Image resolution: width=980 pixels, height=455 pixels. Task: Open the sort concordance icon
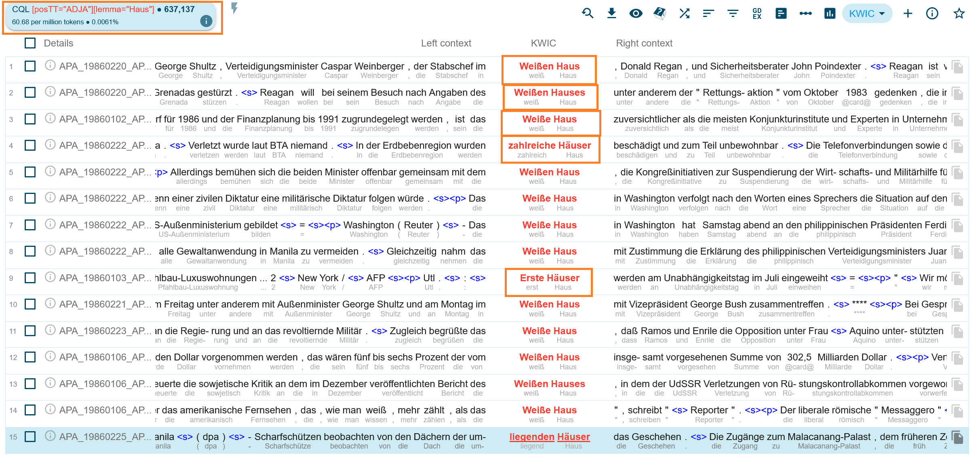(708, 13)
